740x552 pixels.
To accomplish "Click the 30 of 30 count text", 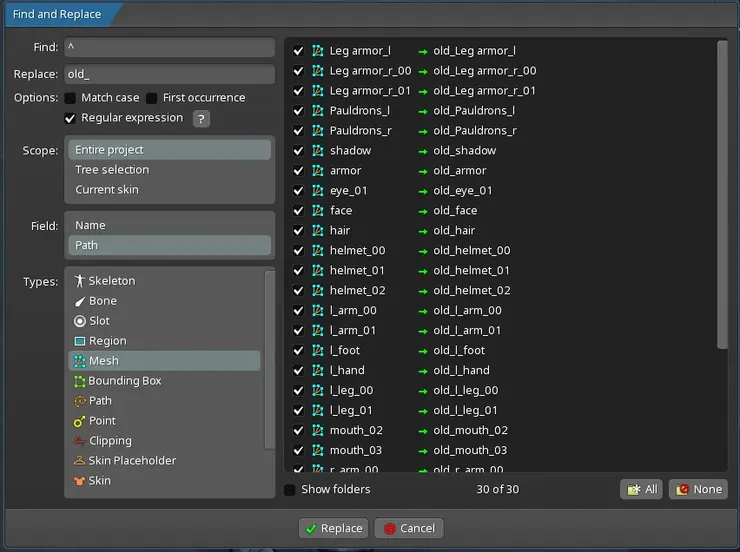I will (x=497, y=489).
